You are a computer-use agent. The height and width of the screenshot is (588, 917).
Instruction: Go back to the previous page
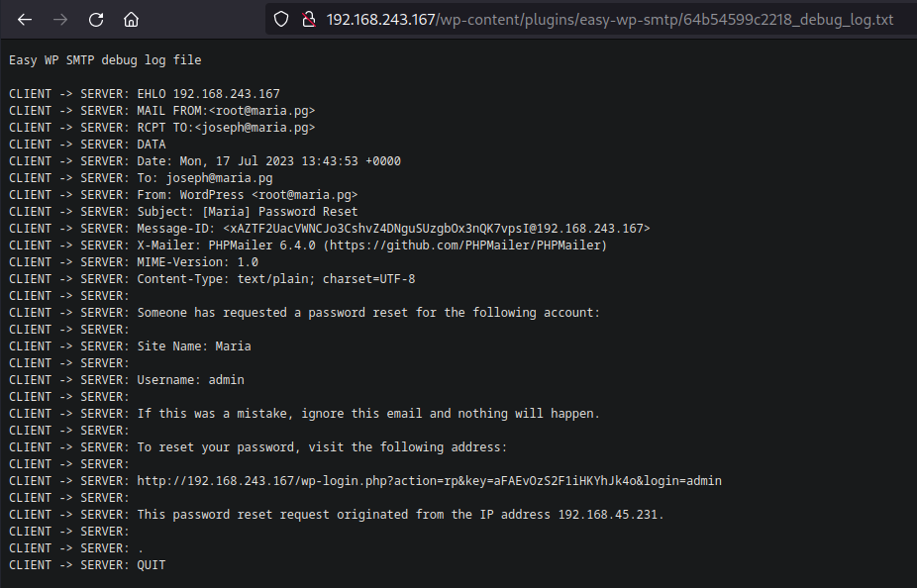[25, 19]
